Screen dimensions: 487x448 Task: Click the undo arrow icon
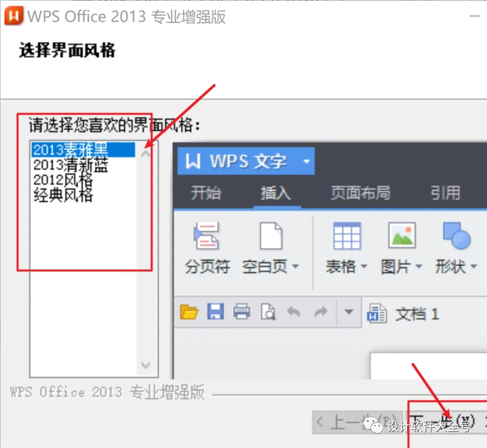(293, 312)
